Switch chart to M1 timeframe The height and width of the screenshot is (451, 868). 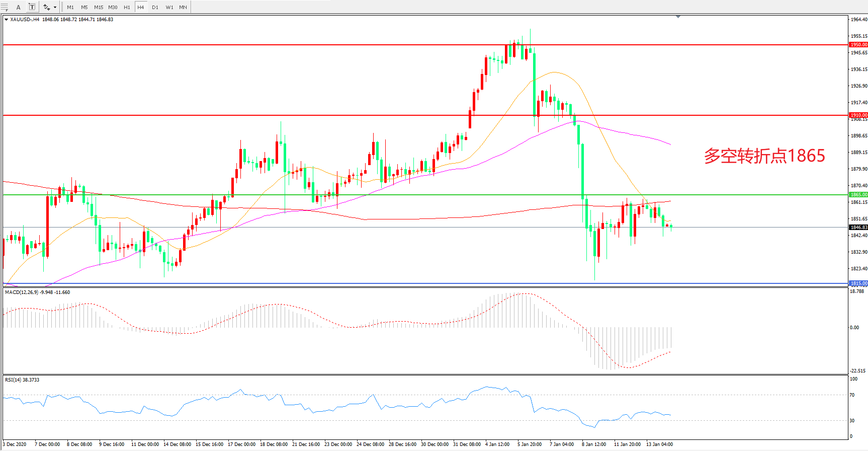click(70, 7)
